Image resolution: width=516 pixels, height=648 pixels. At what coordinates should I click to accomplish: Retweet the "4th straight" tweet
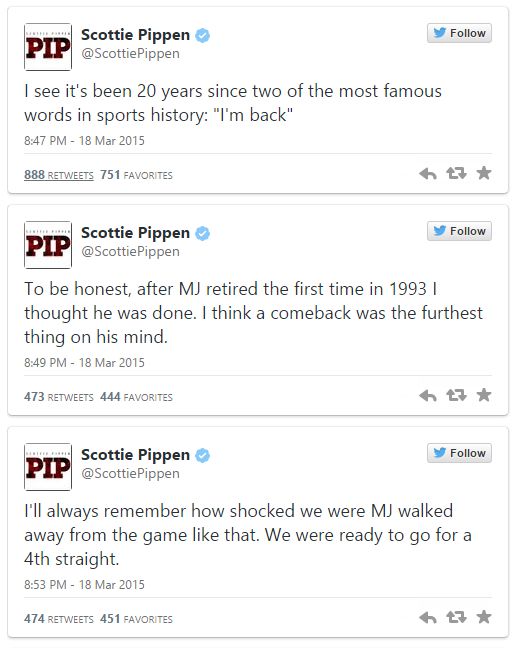(456, 617)
